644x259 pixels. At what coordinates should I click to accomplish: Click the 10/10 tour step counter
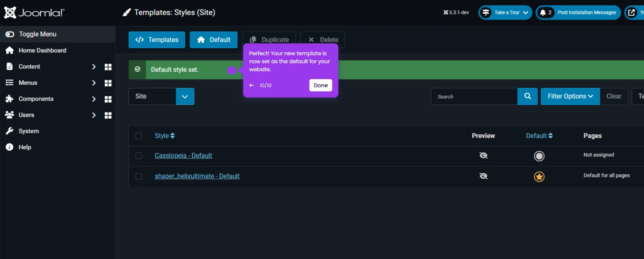point(266,85)
